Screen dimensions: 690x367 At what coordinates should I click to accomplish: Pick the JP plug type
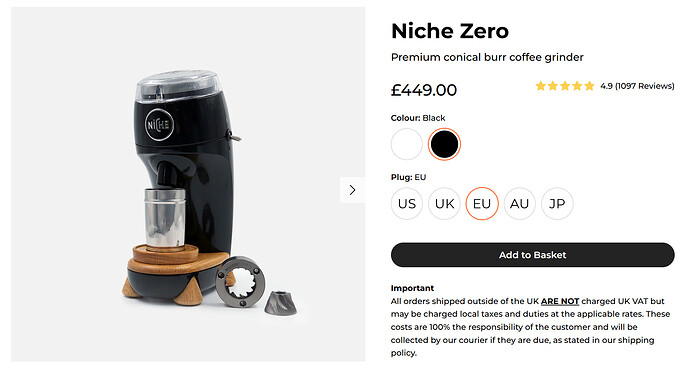tap(557, 204)
